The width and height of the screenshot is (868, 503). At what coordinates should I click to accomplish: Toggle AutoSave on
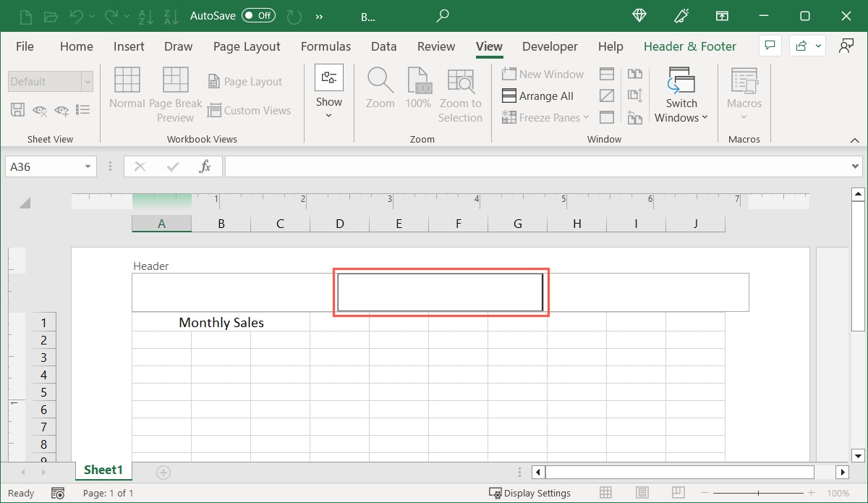(258, 14)
